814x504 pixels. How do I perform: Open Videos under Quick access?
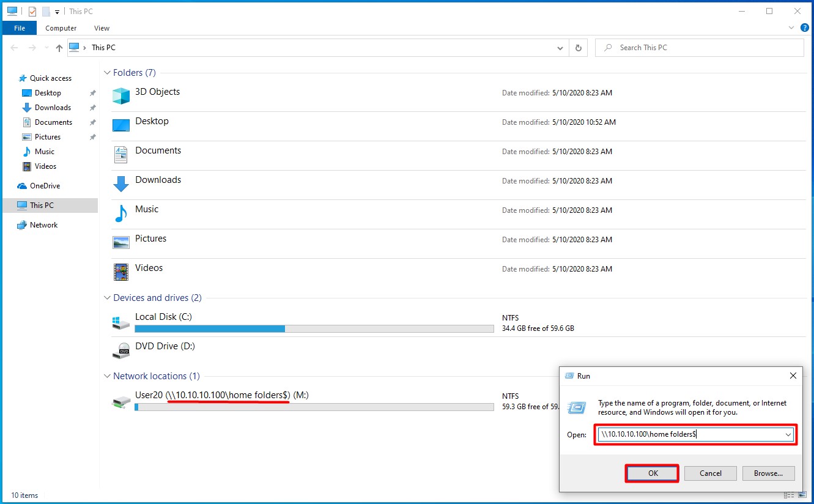[45, 166]
